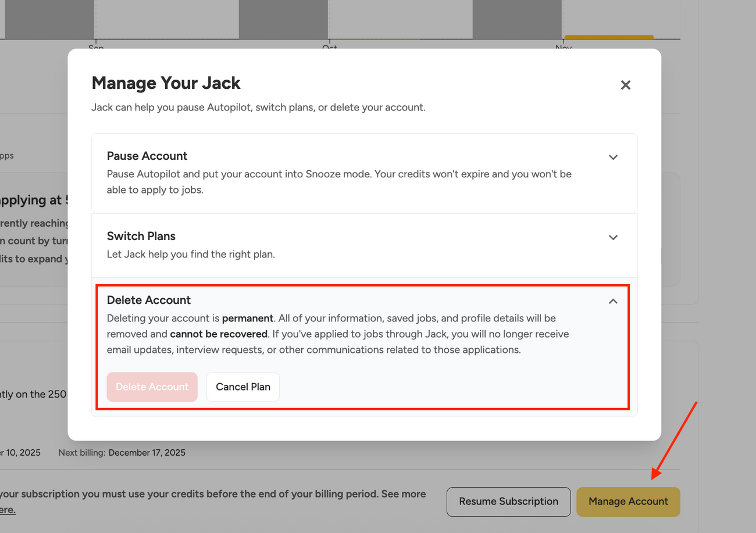Click the Manage Your Jack dialog title

[166, 83]
